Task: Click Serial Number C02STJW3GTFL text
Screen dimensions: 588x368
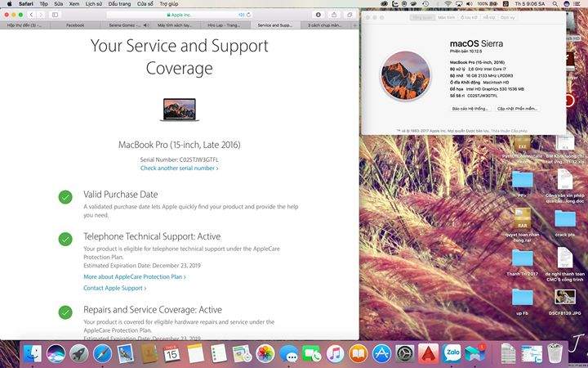Action: 179,159
